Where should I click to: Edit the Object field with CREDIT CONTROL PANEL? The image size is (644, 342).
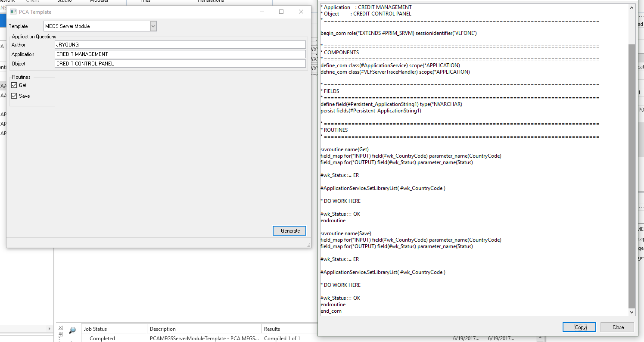coord(180,64)
